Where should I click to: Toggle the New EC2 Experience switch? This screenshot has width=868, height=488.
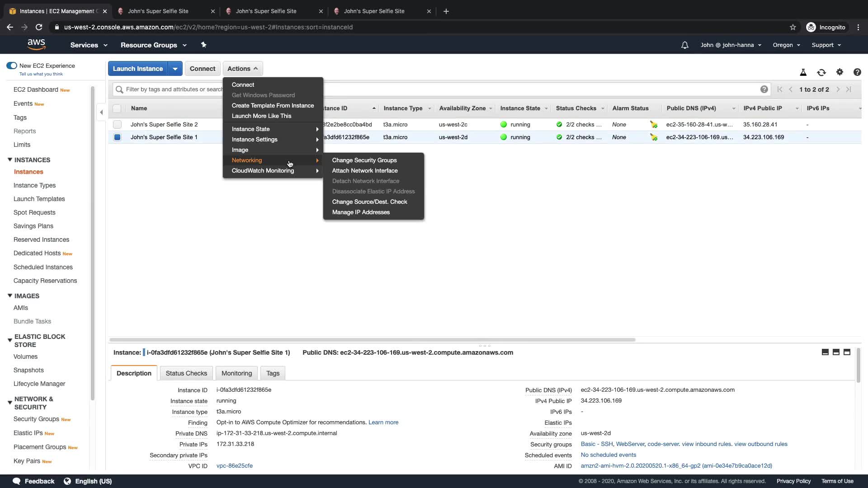(x=12, y=66)
